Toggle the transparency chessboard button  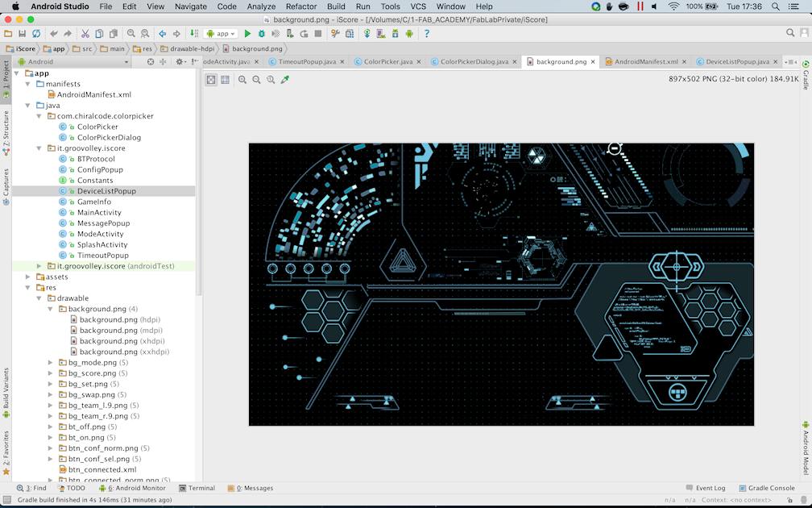pyautogui.click(x=211, y=80)
